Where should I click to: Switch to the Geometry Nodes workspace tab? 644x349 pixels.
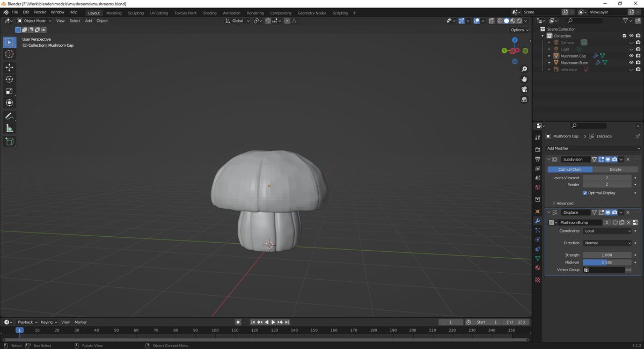click(312, 13)
